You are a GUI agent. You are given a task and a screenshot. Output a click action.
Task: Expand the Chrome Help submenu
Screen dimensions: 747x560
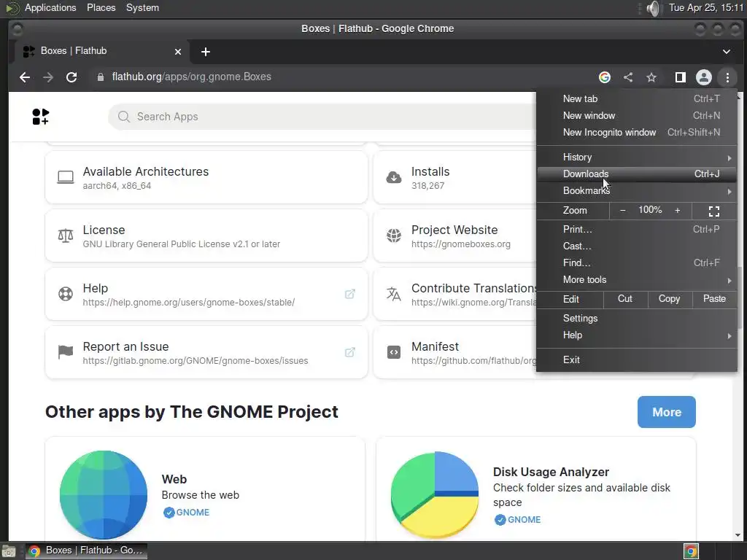(x=637, y=335)
